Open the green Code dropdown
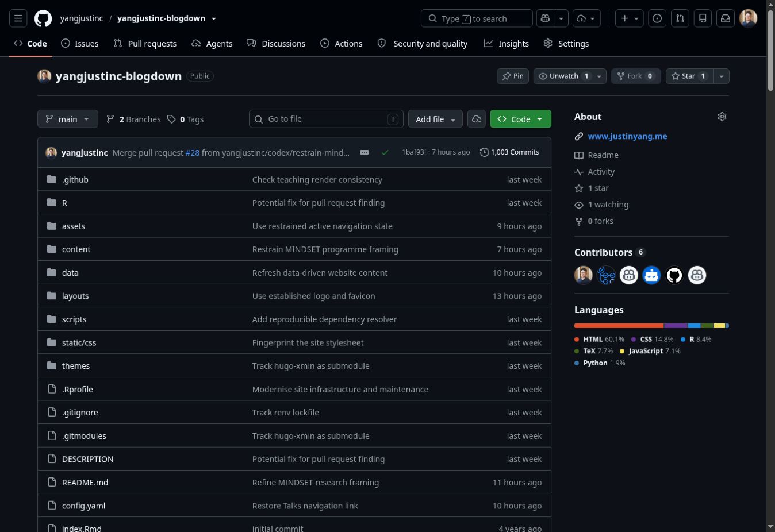This screenshot has width=775, height=532. (x=520, y=119)
